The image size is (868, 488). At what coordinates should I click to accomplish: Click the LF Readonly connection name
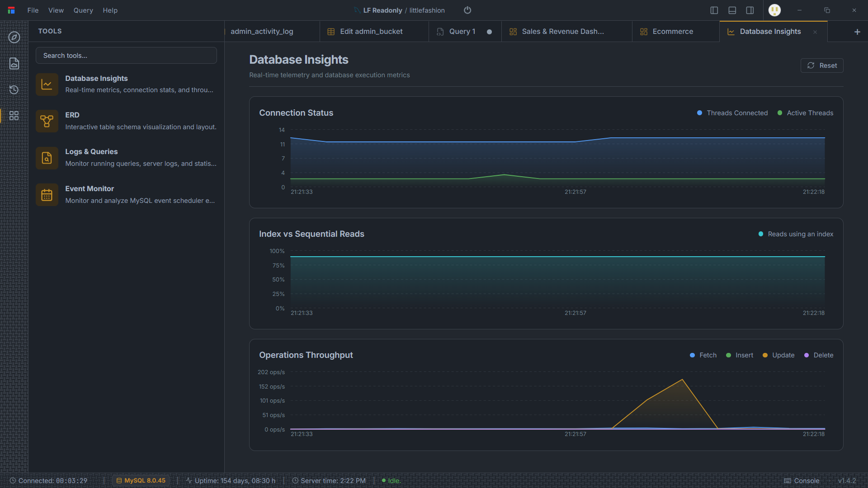pyautogui.click(x=382, y=10)
